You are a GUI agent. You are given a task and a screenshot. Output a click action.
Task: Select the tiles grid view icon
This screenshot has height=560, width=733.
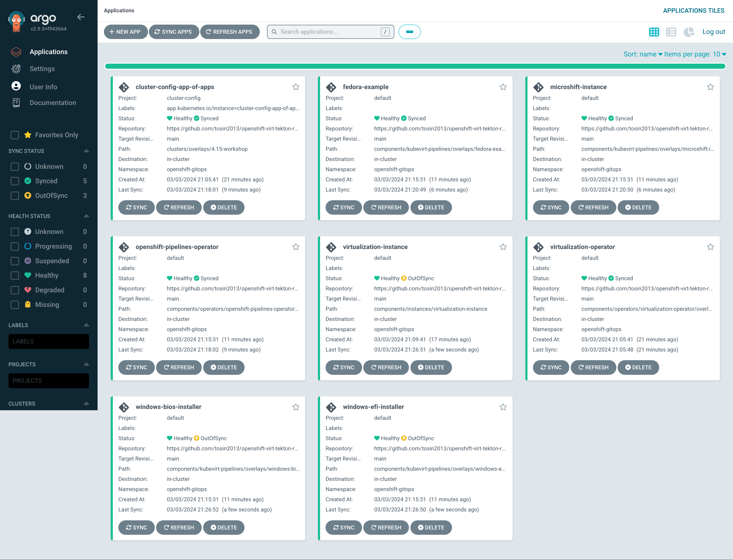click(654, 32)
